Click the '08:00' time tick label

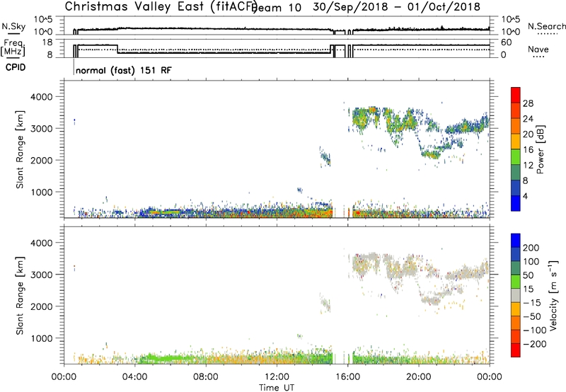coord(206,377)
